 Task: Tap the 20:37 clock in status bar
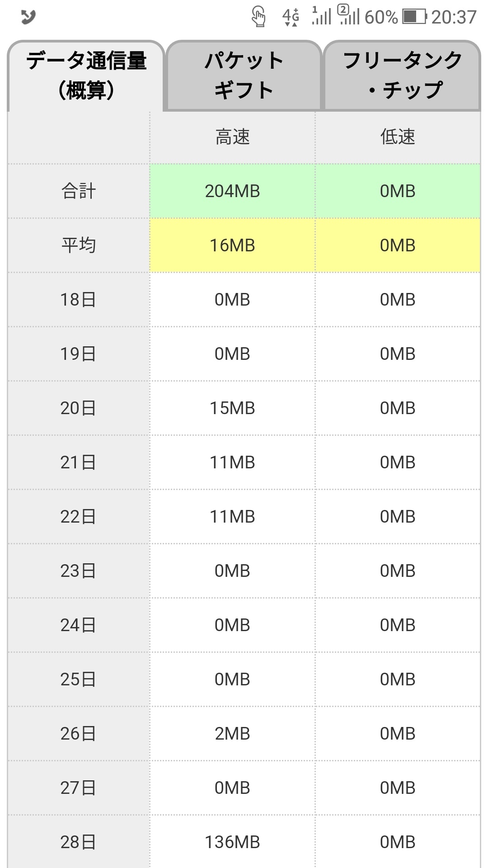454,17
